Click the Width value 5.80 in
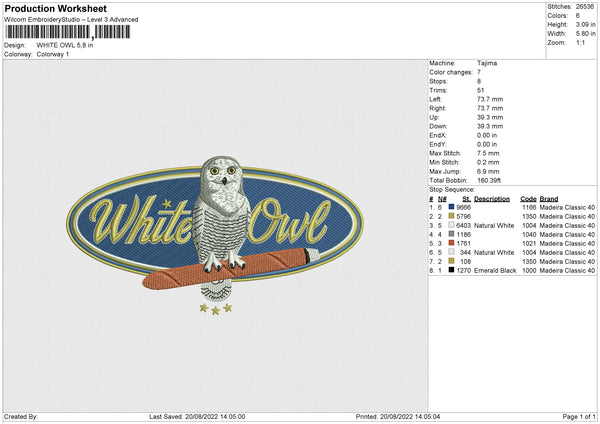 coord(585,34)
